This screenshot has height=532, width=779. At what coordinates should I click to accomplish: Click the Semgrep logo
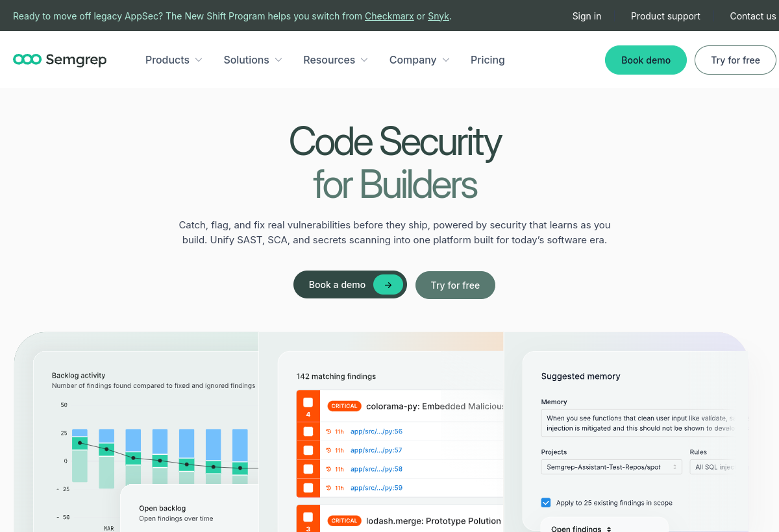60,60
